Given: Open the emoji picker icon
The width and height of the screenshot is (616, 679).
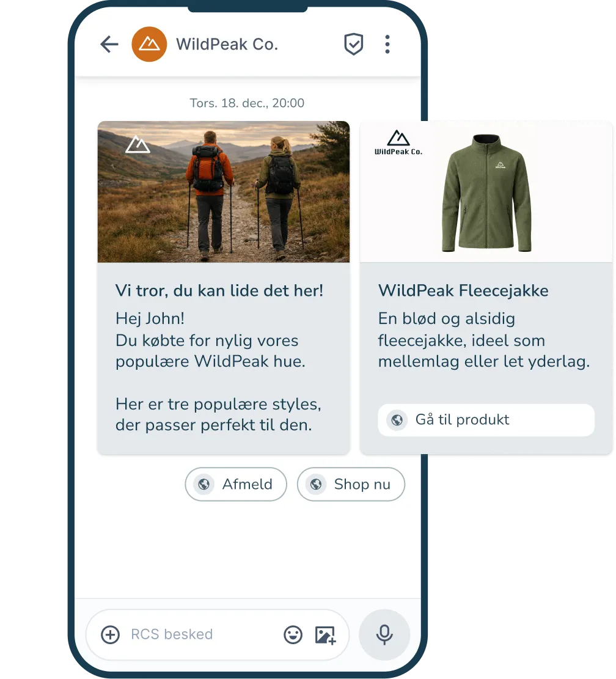Looking at the screenshot, I should [293, 635].
